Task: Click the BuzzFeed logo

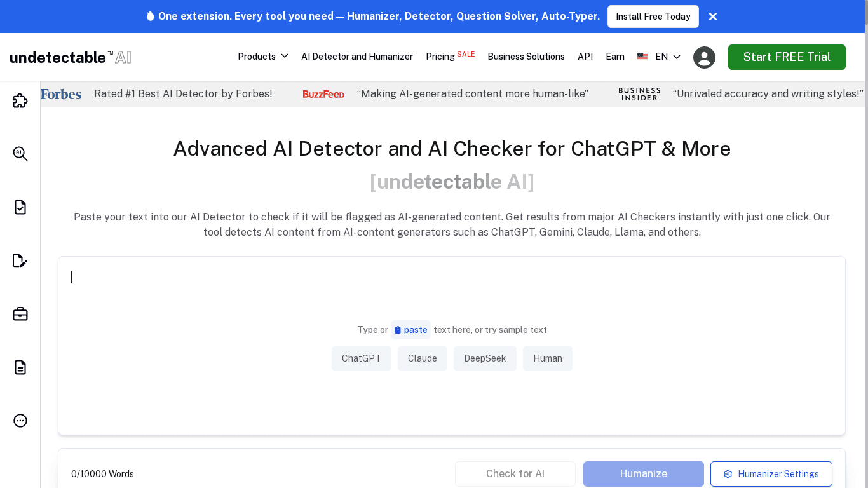Action: tap(323, 94)
